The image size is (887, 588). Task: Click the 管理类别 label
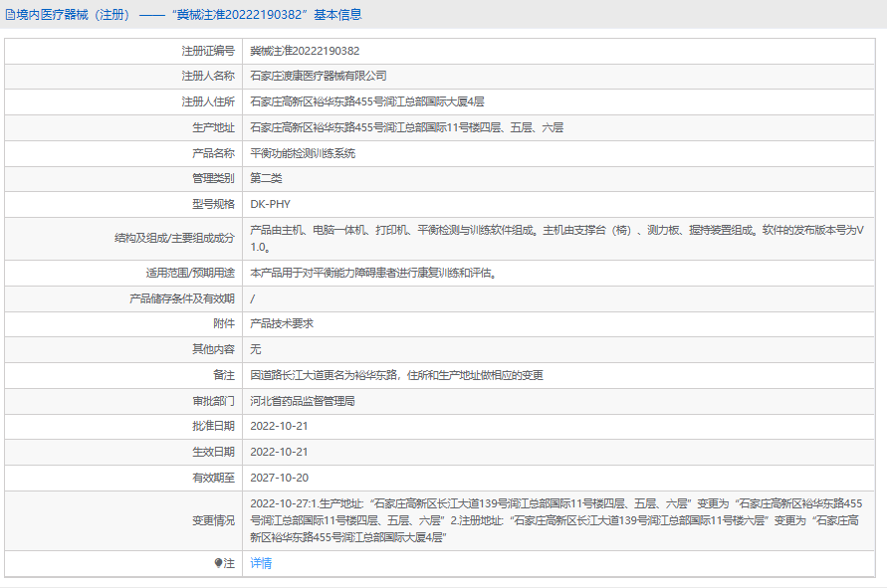(213, 179)
